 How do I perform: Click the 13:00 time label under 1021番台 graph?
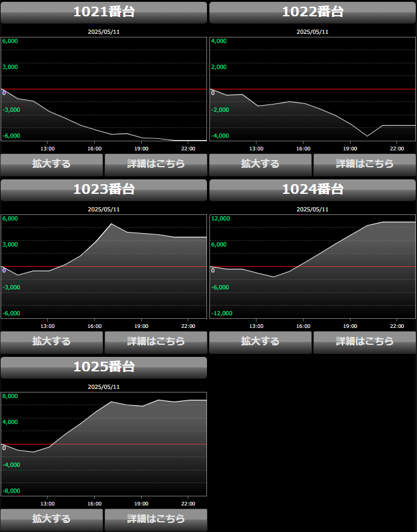tap(48, 149)
